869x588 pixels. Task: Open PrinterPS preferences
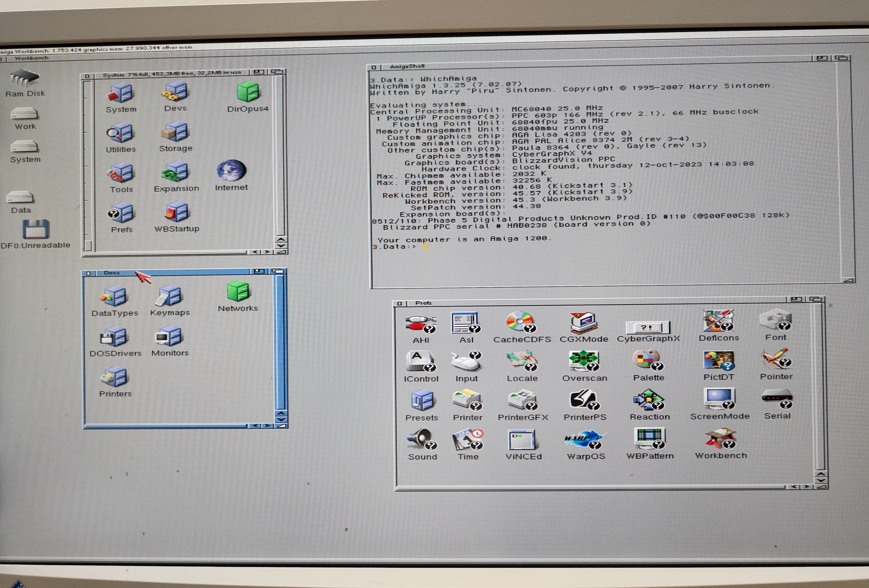pyautogui.click(x=584, y=400)
